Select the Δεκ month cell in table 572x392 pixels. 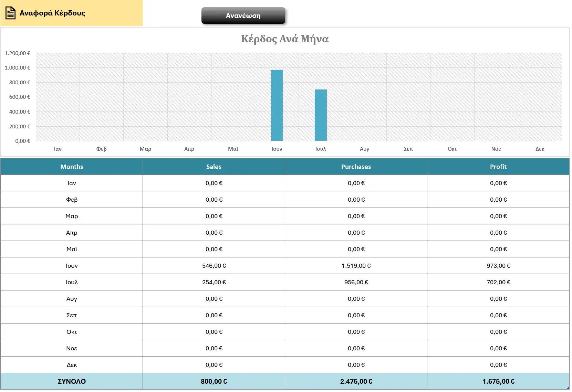[72, 365]
